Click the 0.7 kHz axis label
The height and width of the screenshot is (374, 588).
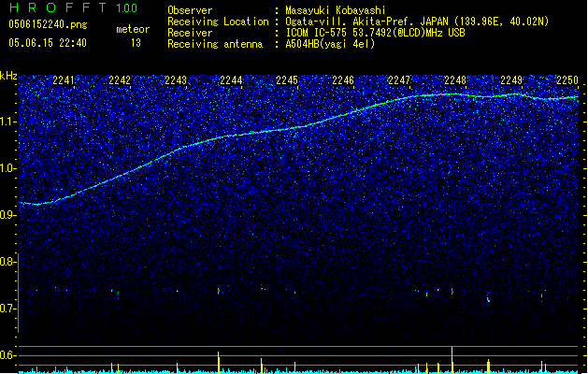tap(7, 309)
